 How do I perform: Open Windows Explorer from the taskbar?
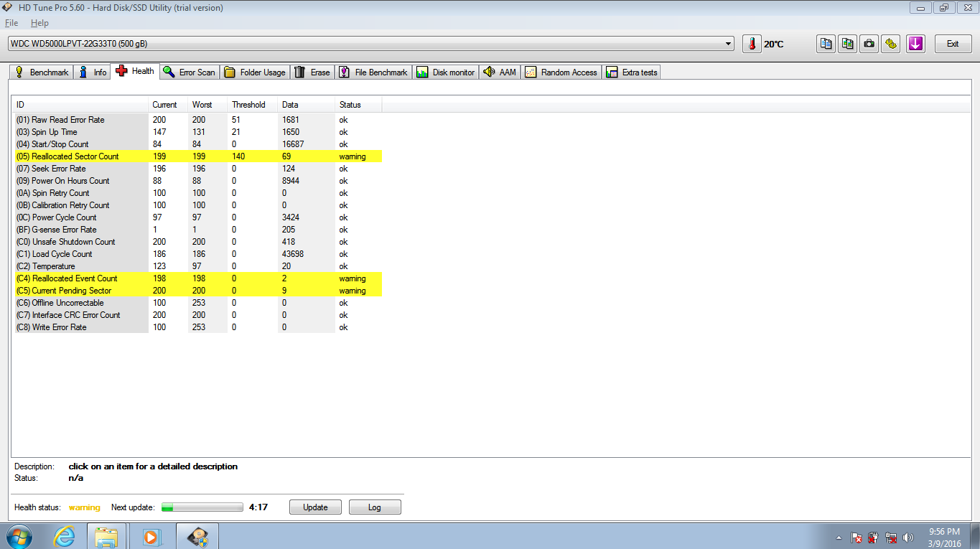[106, 536]
